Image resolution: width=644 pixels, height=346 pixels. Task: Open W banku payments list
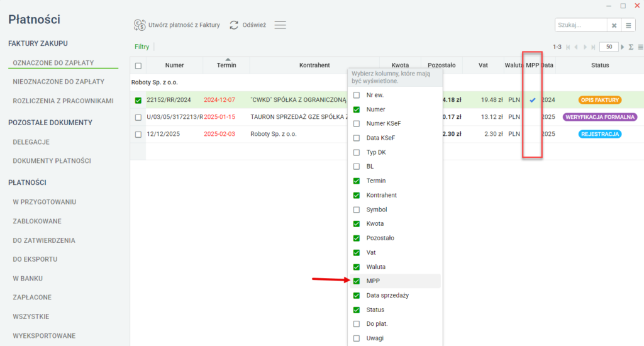point(28,279)
